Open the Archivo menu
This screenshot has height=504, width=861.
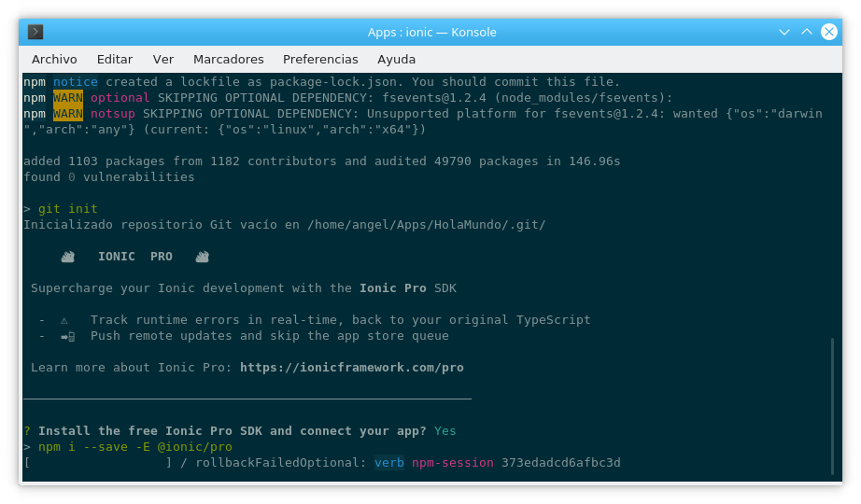(x=54, y=60)
